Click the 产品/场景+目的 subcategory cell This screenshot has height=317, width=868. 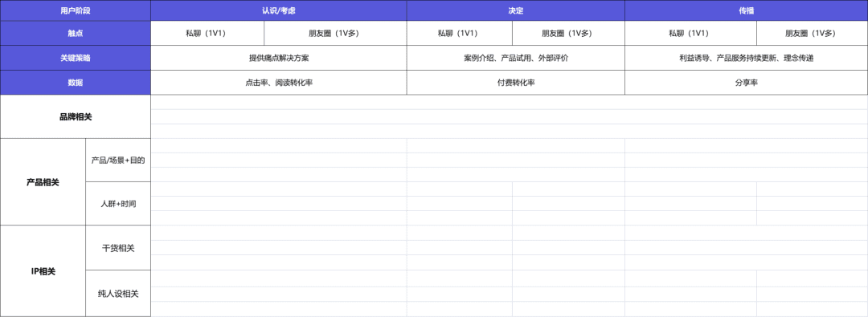[118, 161]
